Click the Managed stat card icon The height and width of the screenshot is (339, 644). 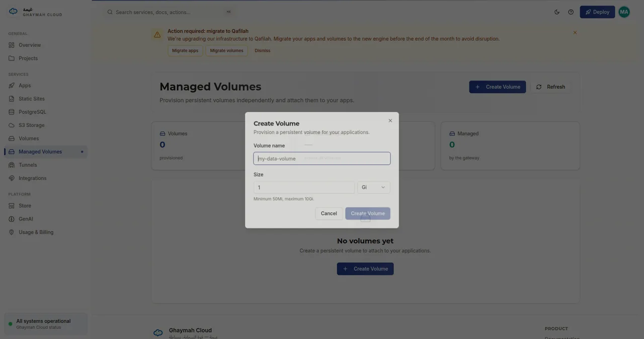coord(452,133)
